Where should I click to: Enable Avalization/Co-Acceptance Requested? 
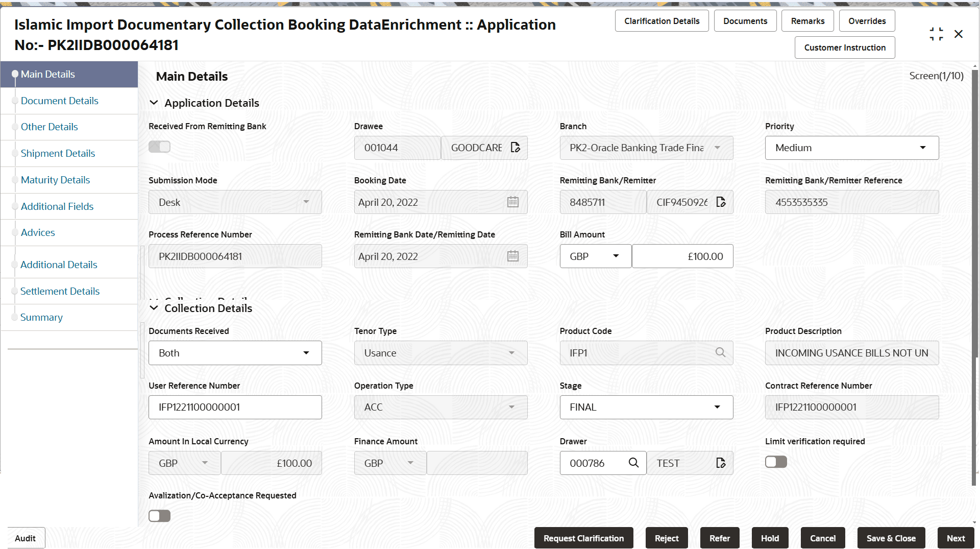[x=159, y=516]
